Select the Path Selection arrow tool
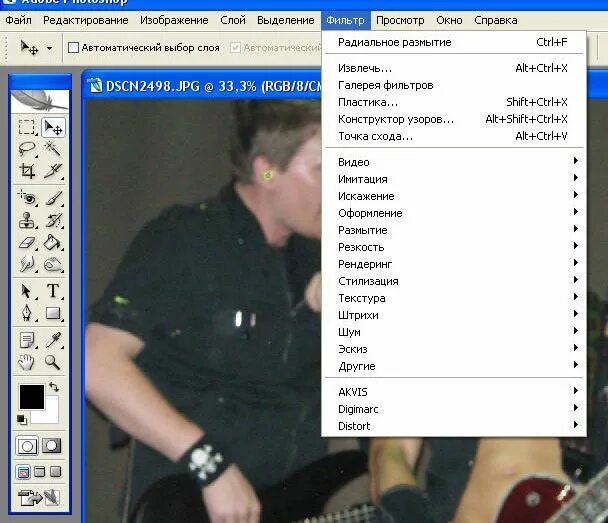 26,291
